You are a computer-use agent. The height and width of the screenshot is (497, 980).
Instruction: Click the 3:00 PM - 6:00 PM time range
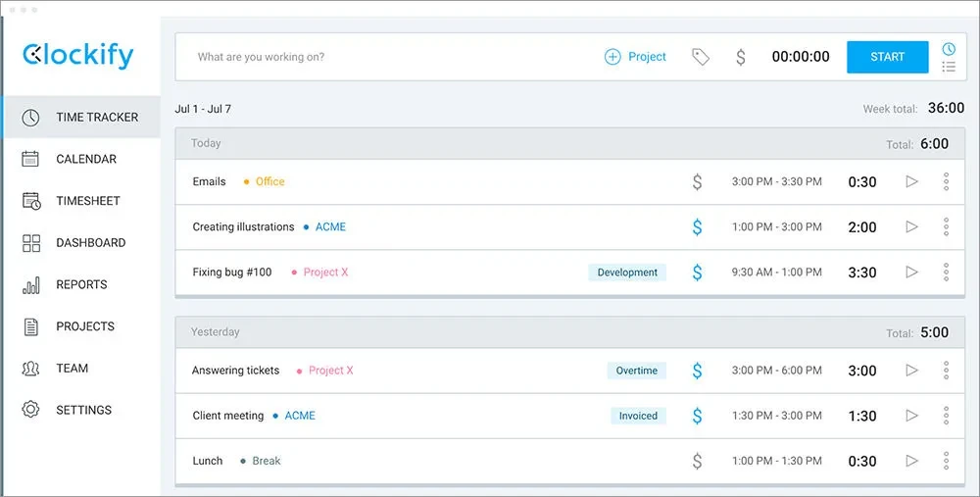coord(777,371)
